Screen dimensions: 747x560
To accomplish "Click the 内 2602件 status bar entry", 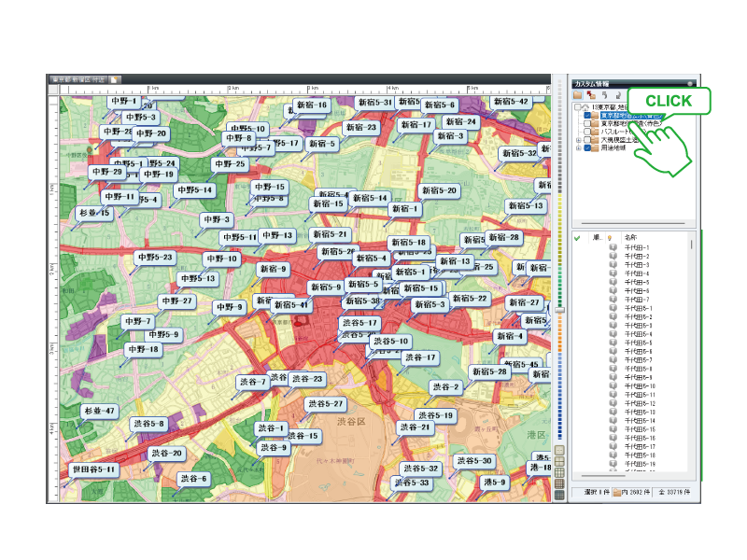I will click(x=632, y=492).
